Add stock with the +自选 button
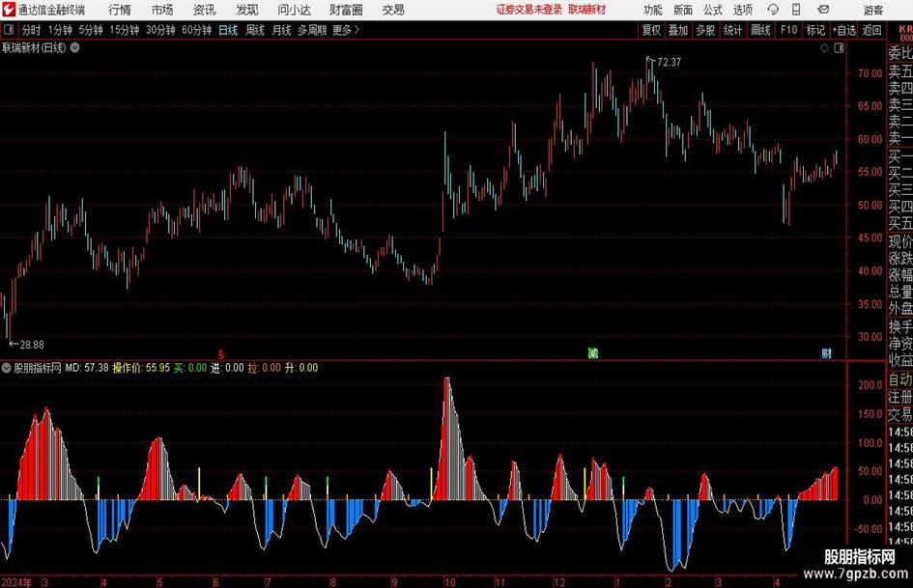 pyautogui.click(x=844, y=30)
